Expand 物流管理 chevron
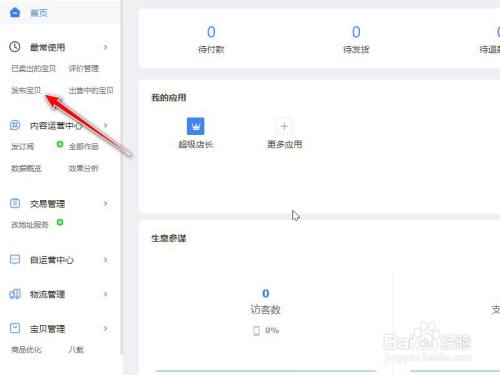The height and width of the screenshot is (375, 500). 105,294
